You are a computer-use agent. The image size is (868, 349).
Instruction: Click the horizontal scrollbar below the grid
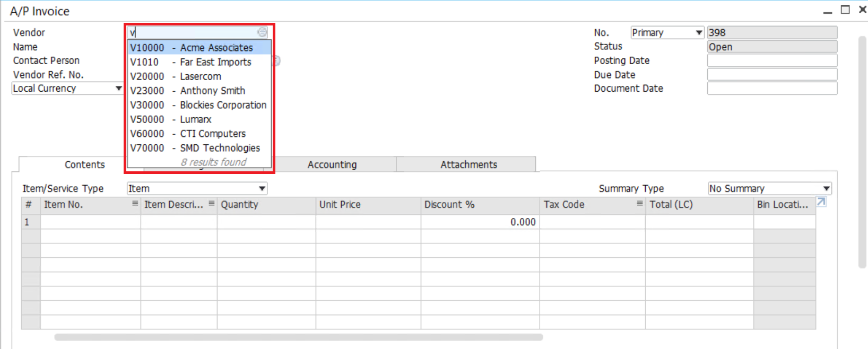click(298, 337)
